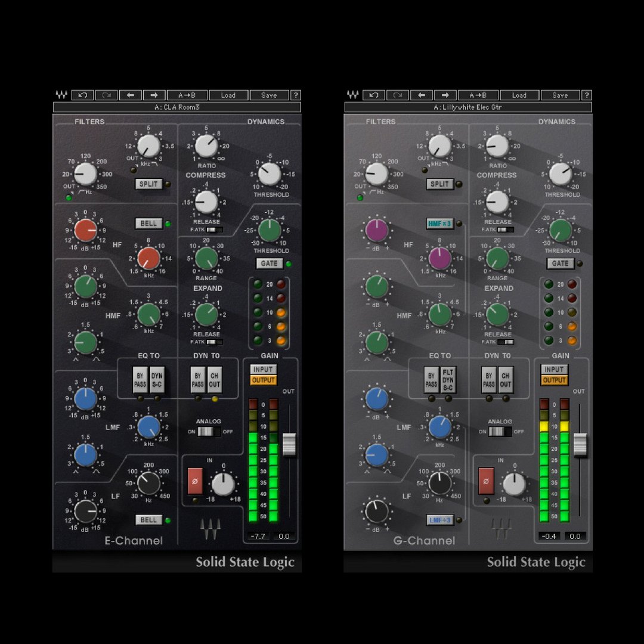
Task: Open the Save menu in G-Channel
Action: click(x=560, y=95)
